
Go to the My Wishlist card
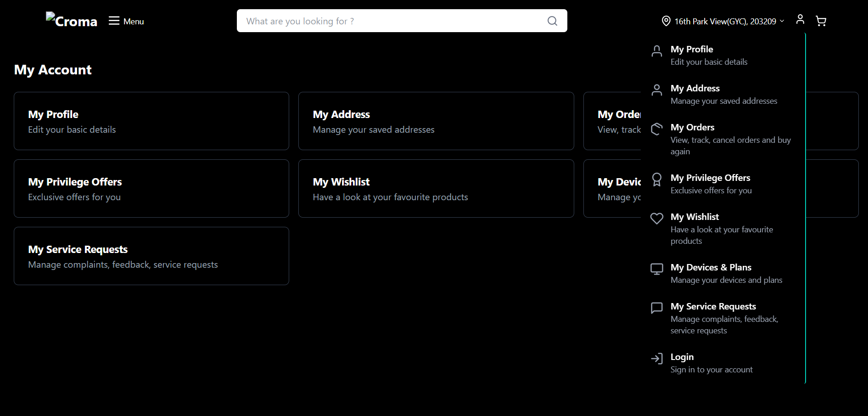[436, 189]
